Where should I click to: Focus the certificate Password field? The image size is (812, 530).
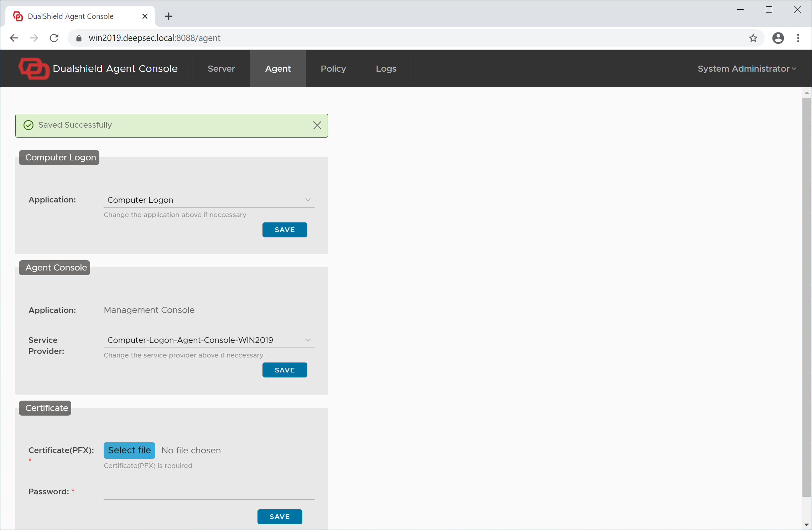coord(209,492)
